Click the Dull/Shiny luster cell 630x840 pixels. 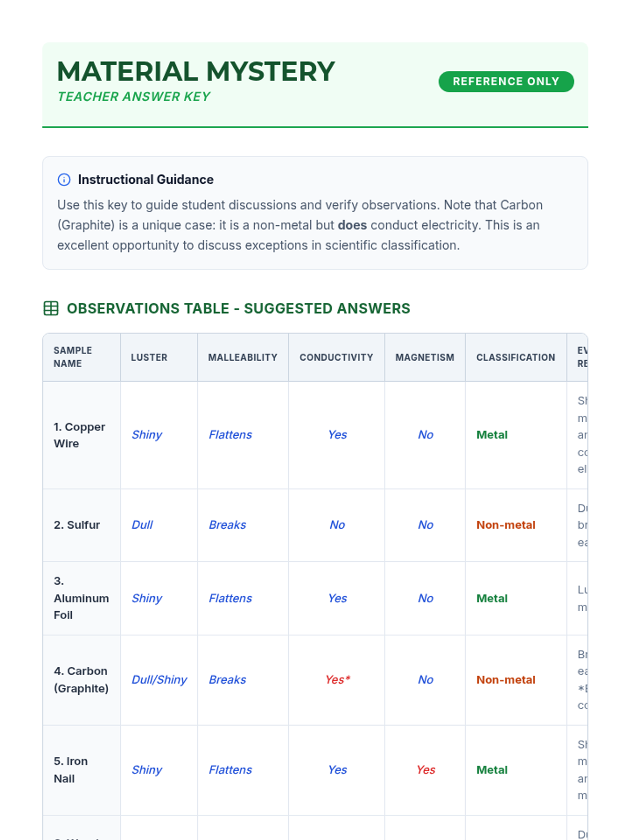159,680
